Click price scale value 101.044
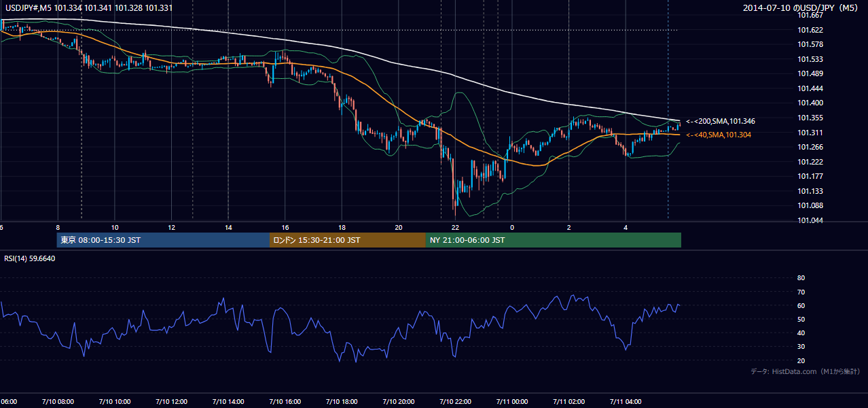This screenshot has width=868, height=408. point(811,220)
